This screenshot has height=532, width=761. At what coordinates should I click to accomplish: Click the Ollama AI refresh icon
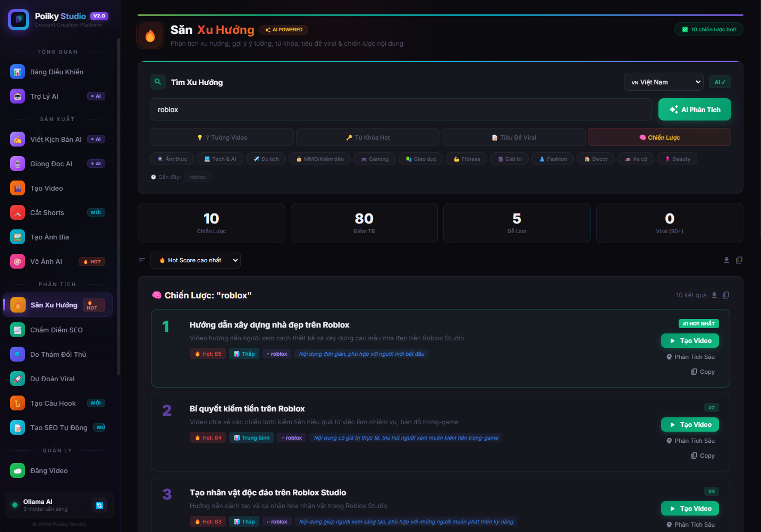click(99, 505)
